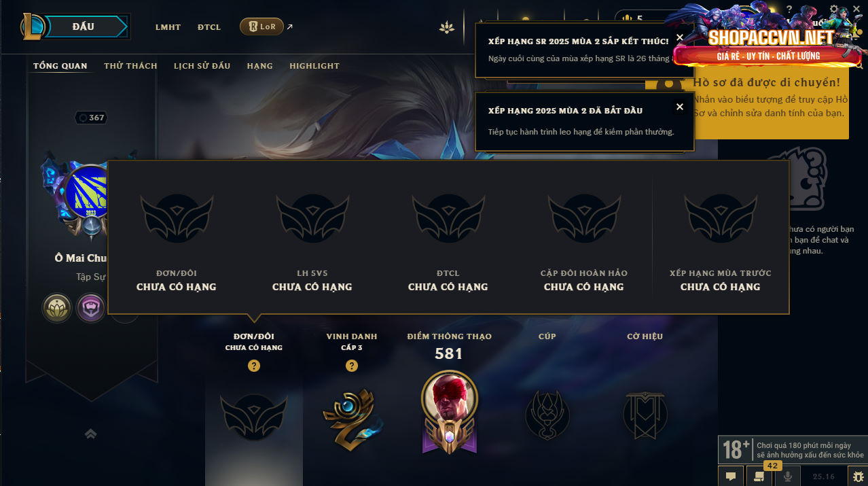Click the bug report icon
The height and width of the screenshot is (486, 868).
pyautogui.click(x=858, y=476)
